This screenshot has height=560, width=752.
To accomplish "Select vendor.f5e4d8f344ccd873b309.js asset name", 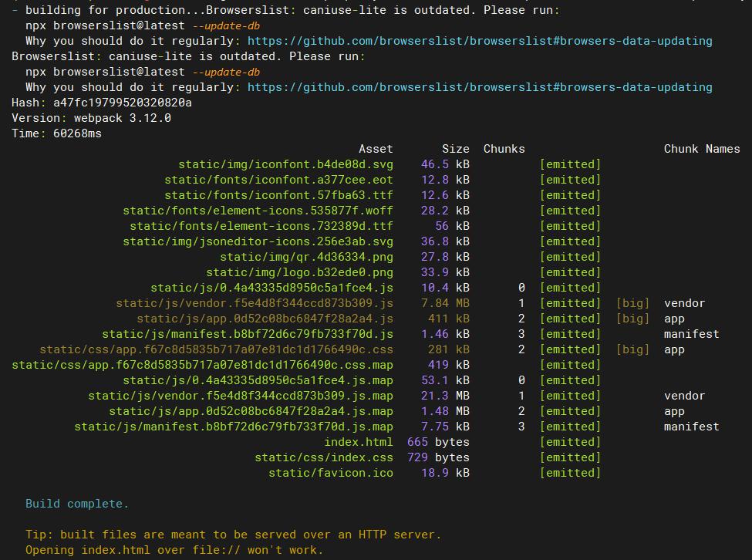I will click(255, 303).
